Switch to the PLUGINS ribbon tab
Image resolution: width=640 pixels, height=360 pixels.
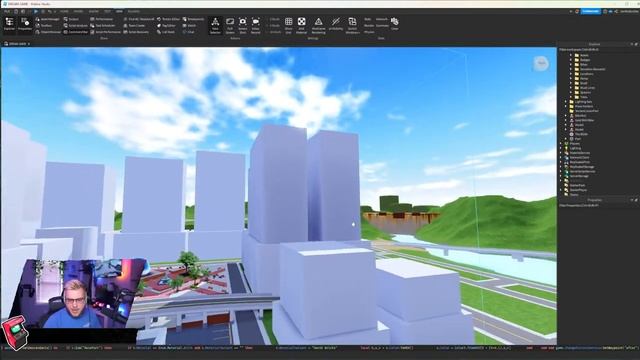point(133,11)
